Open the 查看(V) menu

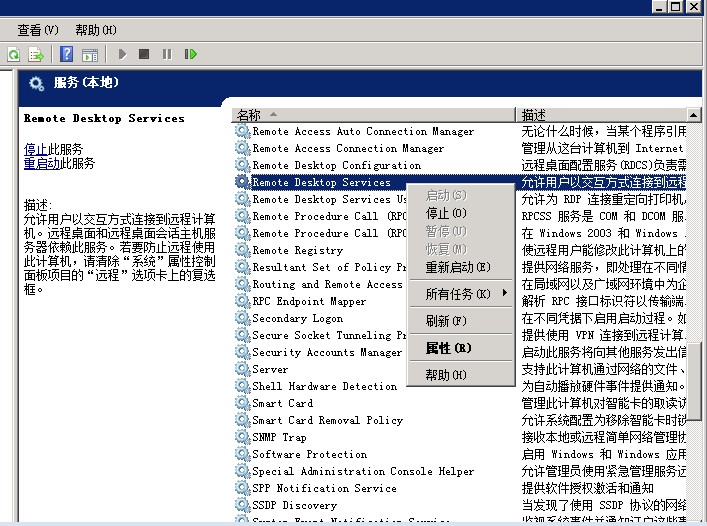pyautogui.click(x=38, y=30)
